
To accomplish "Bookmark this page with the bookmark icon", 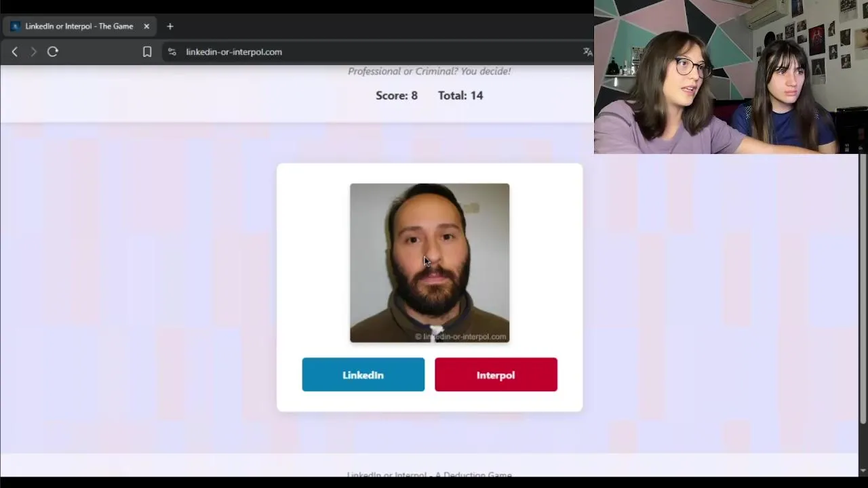I will pos(147,52).
